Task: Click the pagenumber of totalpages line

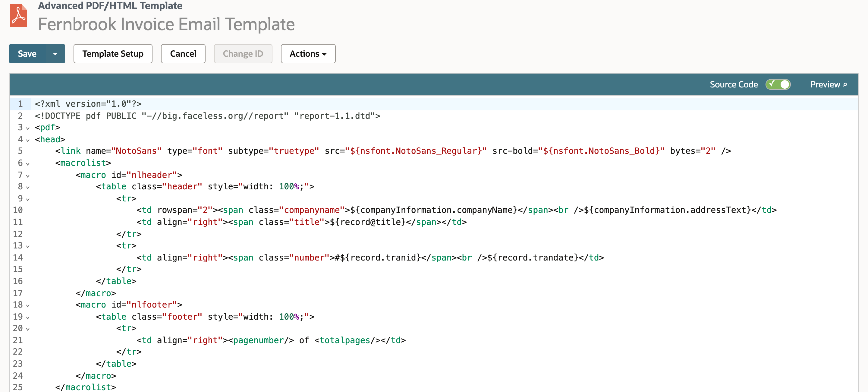Action: (x=271, y=340)
